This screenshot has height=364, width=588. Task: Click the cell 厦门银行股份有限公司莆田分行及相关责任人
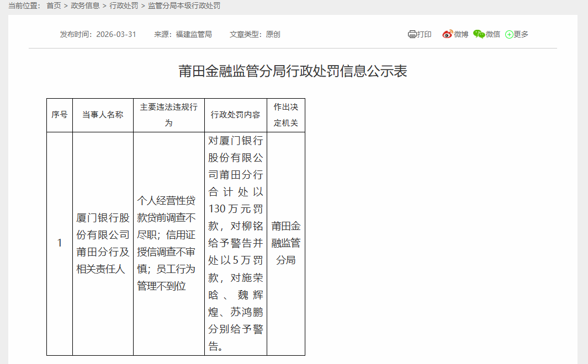pos(103,243)
